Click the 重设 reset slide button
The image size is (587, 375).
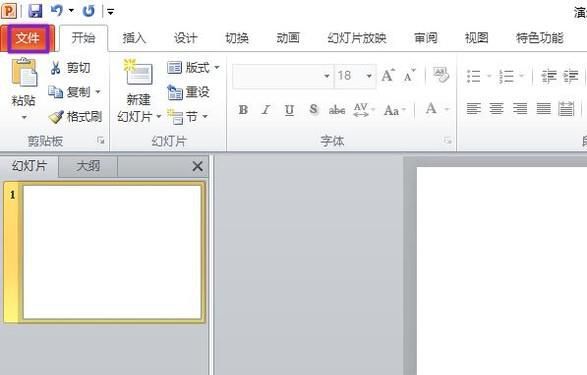(188, 92)
